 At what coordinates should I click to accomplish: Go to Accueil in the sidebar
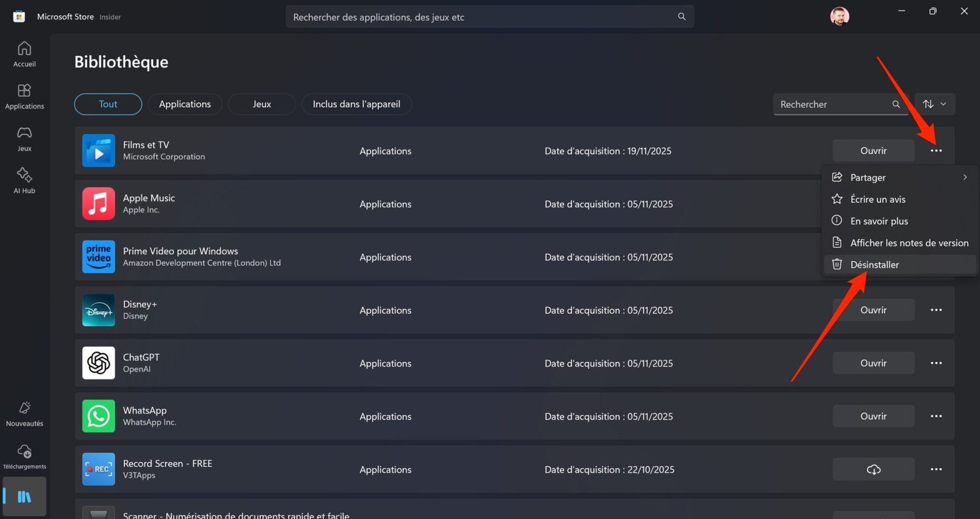(x=24, y=54)
